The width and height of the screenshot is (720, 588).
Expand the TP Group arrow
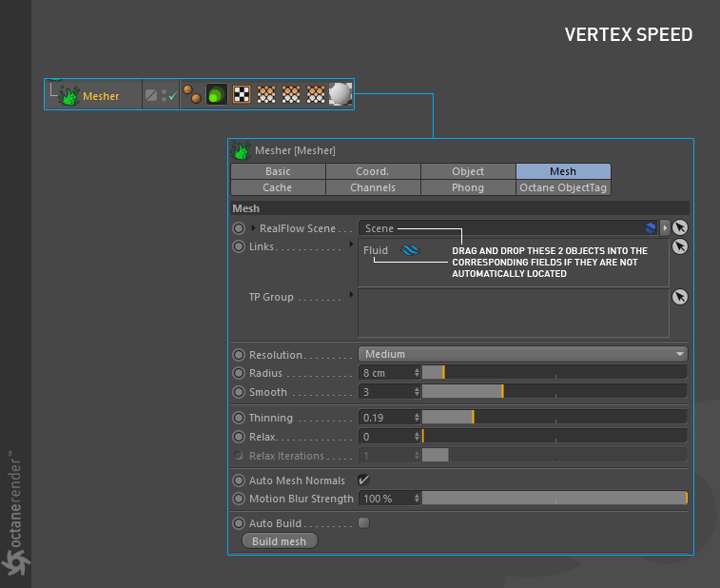(351, 294)
